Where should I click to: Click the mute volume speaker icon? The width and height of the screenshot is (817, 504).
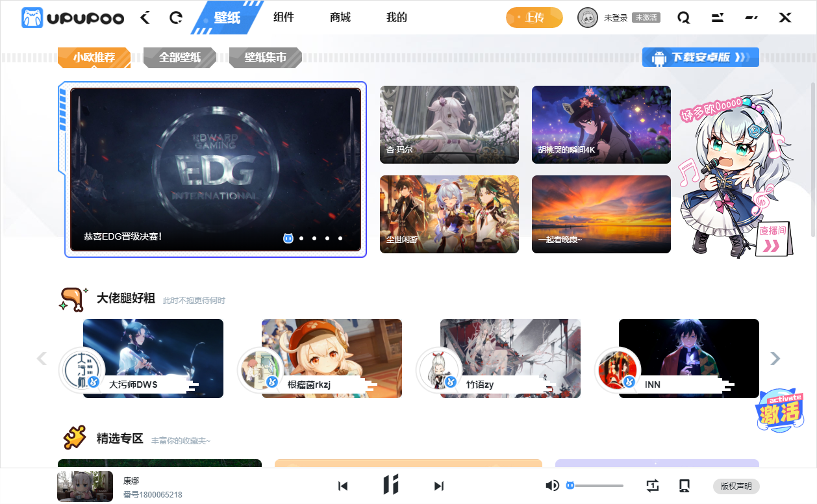553,485
